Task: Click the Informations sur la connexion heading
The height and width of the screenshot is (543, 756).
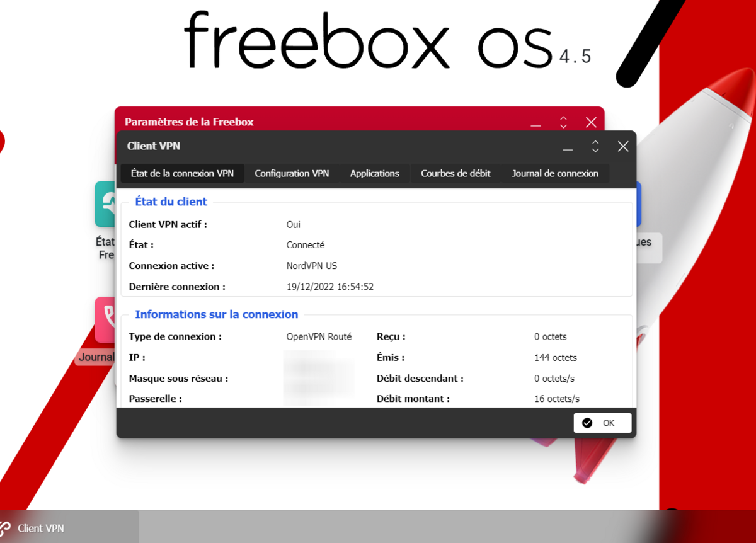Action: click(x=217, y=314)
